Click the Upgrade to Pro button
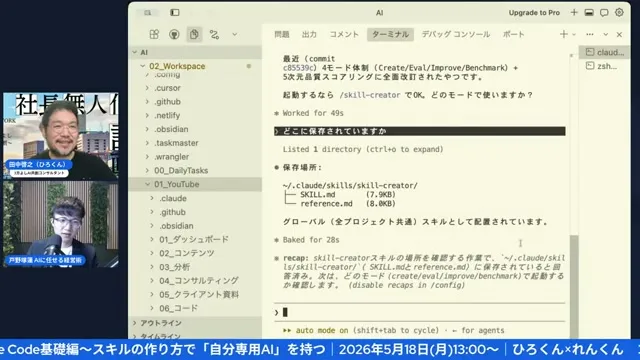This screenshot has height=360, width=640. [534, 13]
